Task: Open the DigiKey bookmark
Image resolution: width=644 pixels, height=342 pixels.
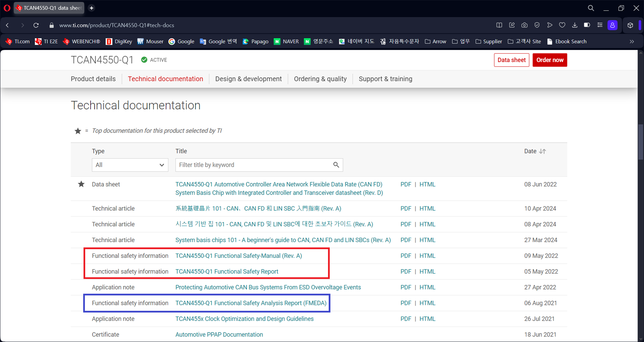Action: click(119, 41)
